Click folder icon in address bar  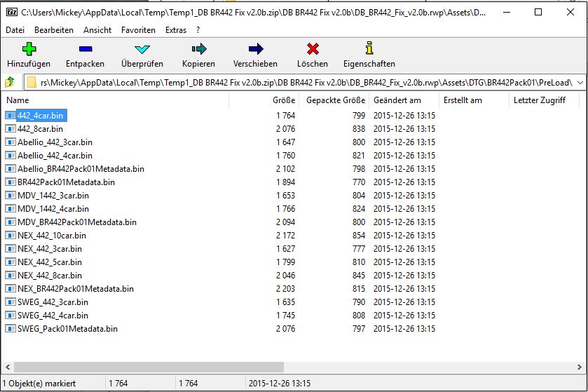pos(32,82)
